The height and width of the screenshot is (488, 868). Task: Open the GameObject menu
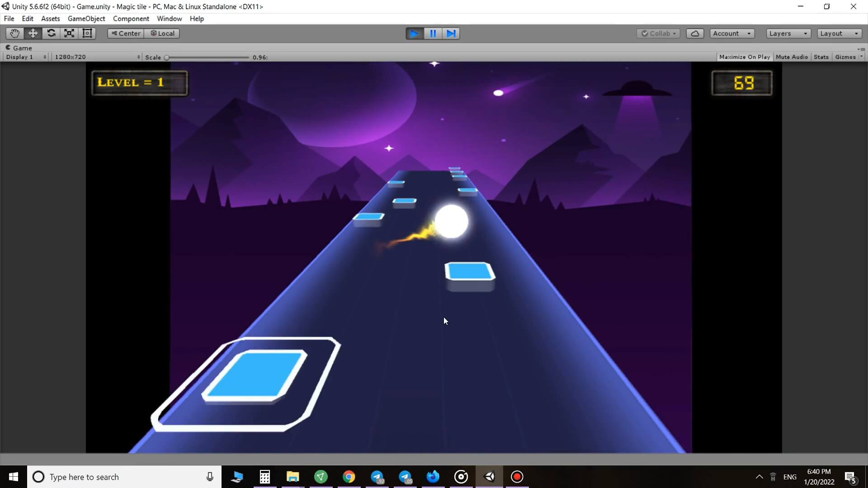pyautogui.click(x=86, y=19)
